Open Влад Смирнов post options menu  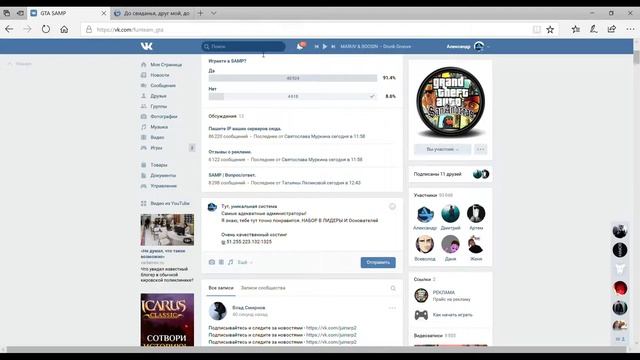point(392,308)
